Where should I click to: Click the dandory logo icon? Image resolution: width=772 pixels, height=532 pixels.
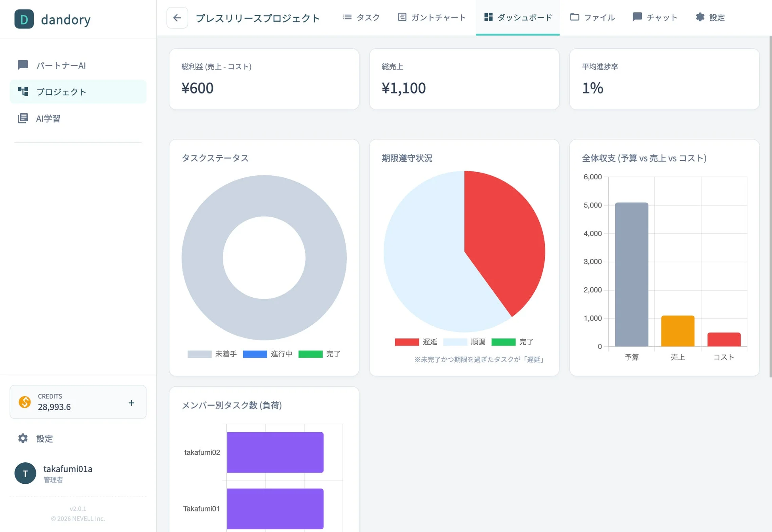click(24, 19)
